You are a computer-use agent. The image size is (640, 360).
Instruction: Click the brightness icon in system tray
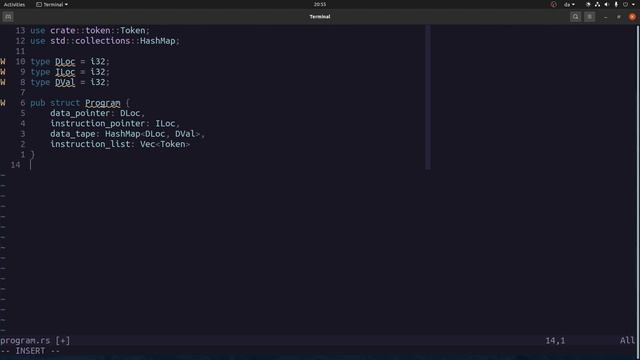588,4
